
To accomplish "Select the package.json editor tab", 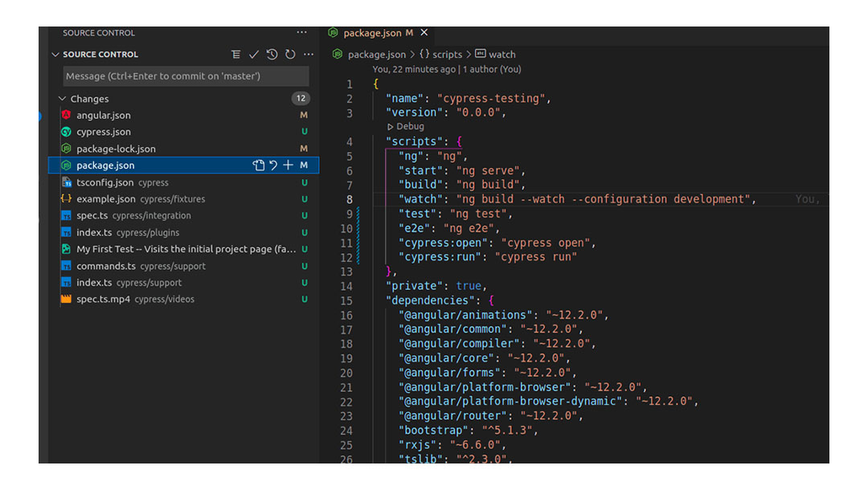I will (371, 33).
